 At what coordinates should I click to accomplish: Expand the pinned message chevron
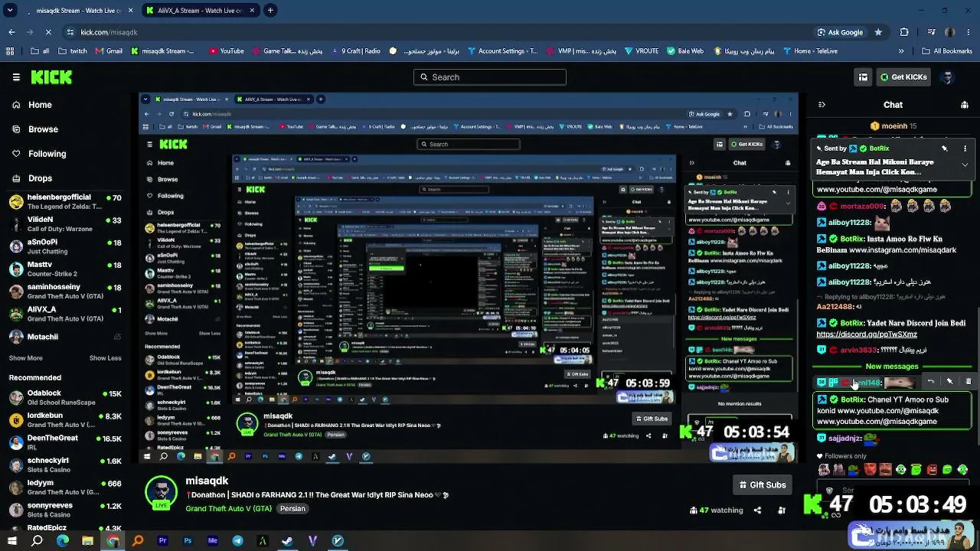pyautogui.click(x=965, y=165)
